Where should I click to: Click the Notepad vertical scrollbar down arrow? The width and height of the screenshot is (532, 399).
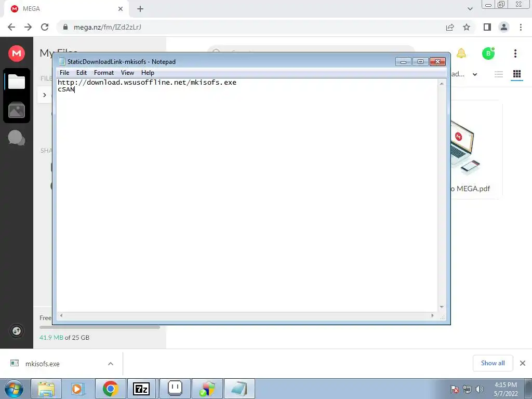pos(442,307)
